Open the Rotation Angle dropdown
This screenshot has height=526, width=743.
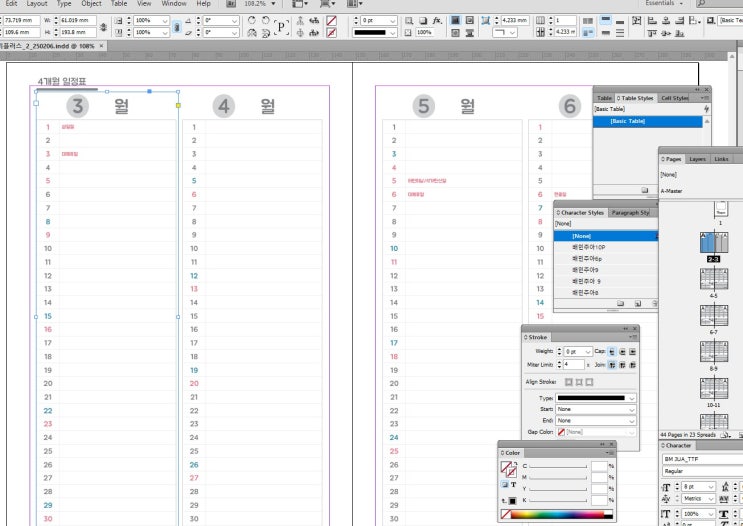point(235,20)
